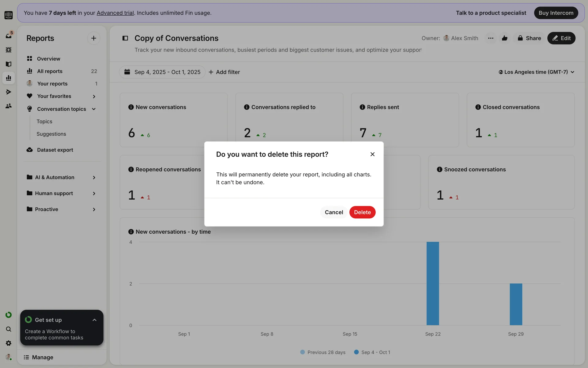This screenshot has width=588, height=368.
Task: Open the inbox icon with notification badge
Action: [9, 36]
